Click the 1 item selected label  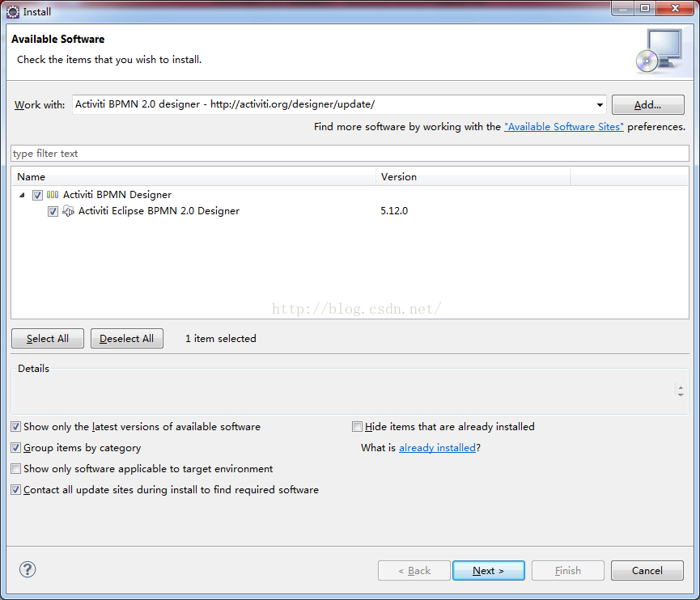coord(221,339)
